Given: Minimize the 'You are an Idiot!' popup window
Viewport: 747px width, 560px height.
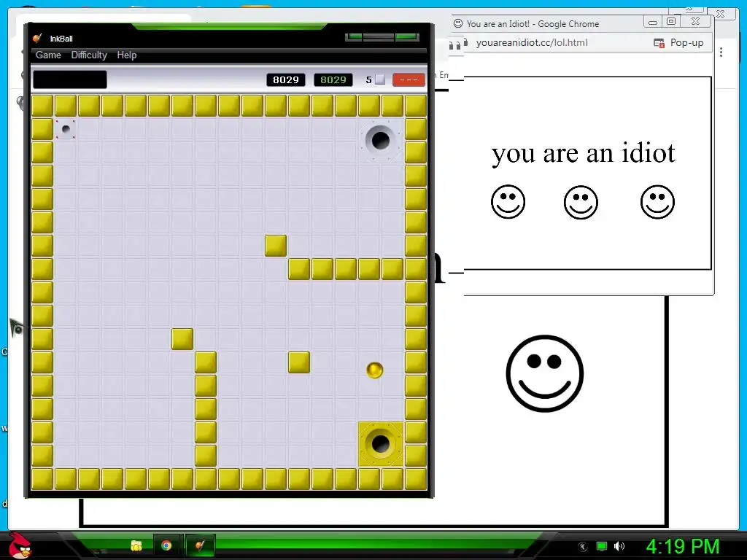Looking at the screenshot, I should point(653,22).
